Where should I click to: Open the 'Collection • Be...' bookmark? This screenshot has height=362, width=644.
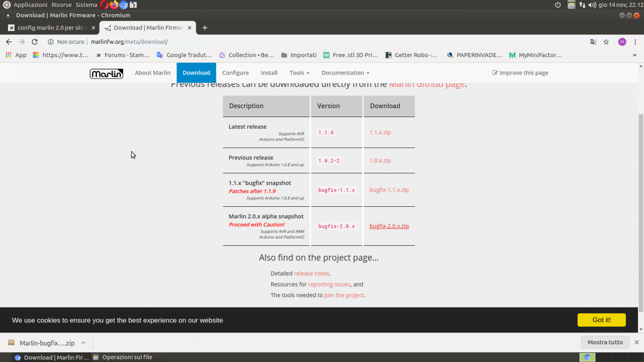tap(246, 55)
